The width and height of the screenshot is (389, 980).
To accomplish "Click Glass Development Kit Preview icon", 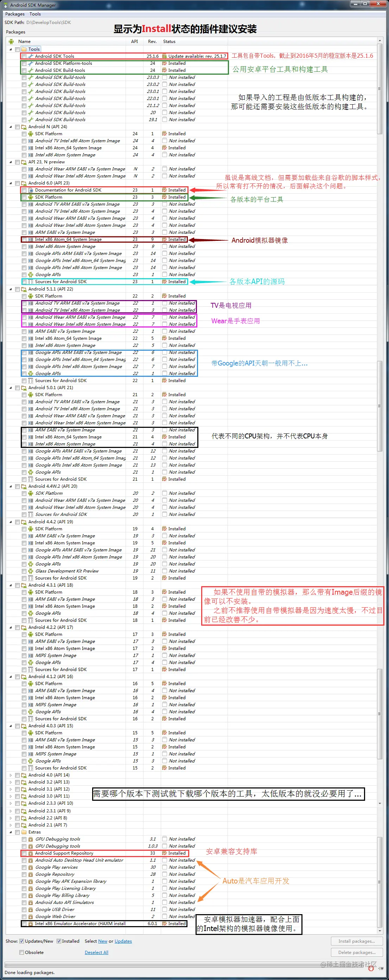I will click(x=31, y=571).
